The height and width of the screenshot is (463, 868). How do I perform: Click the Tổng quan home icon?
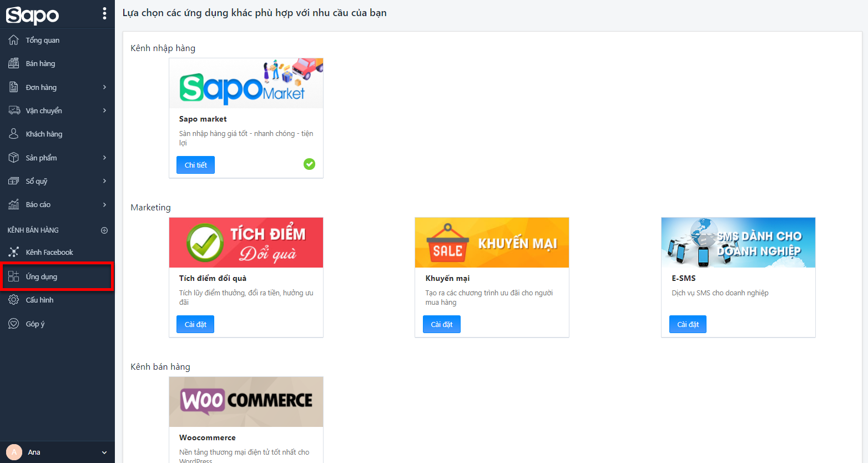(14, 40)
